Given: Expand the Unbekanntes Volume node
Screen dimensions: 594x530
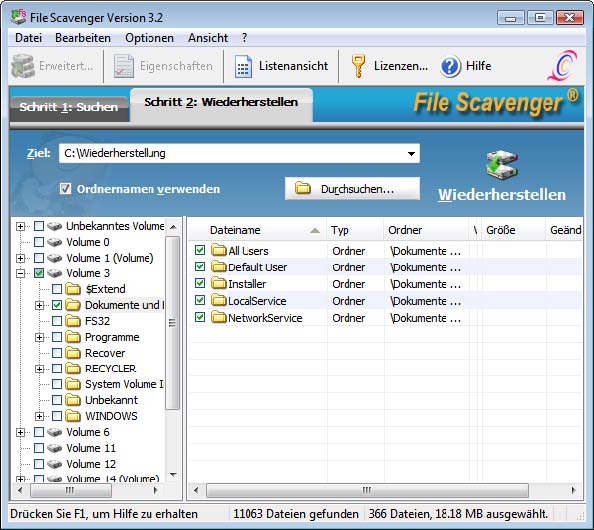Looking at the screenshot, I should [20, 226].
